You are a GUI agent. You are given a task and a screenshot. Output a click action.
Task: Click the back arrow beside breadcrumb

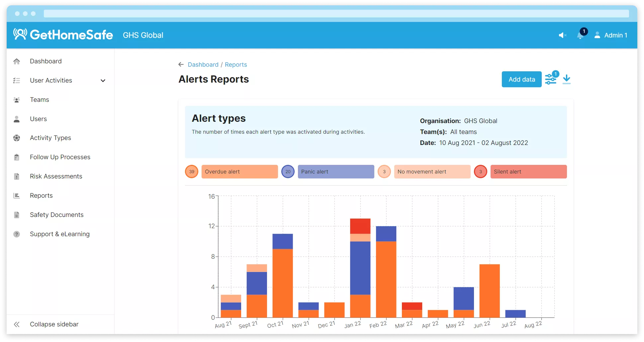click(x=181, y=64)
